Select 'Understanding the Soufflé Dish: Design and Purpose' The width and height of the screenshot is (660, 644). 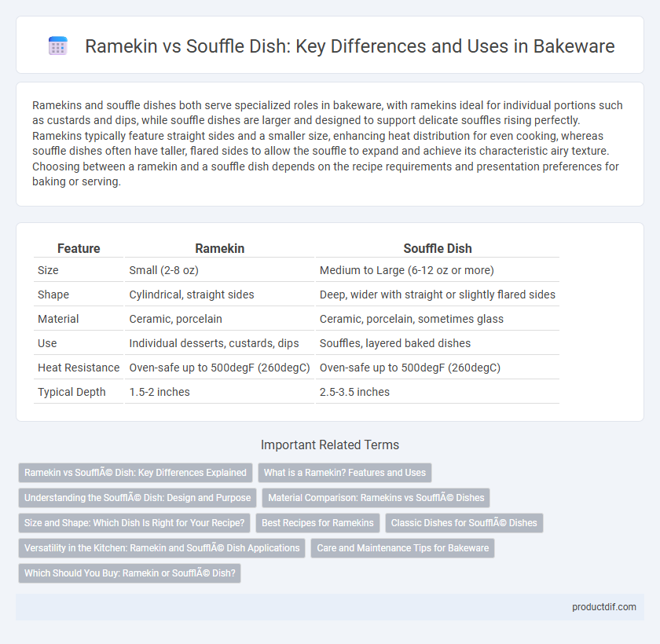(137, 498)
